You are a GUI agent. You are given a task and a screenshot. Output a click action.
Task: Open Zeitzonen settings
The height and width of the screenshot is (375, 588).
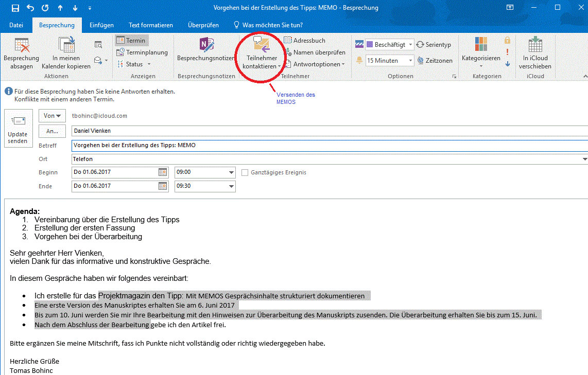click(x=434, y=61)
